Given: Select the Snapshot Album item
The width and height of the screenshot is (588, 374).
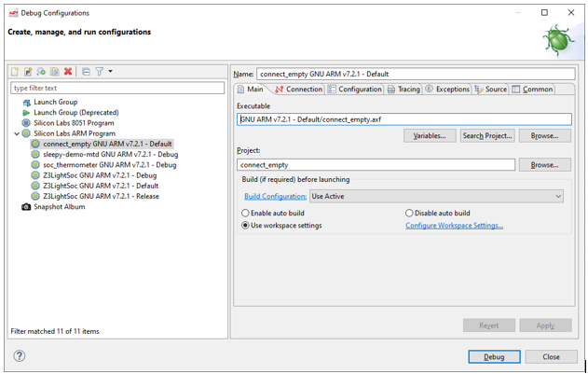Looking at the screenshot, I should pos(60,207).
